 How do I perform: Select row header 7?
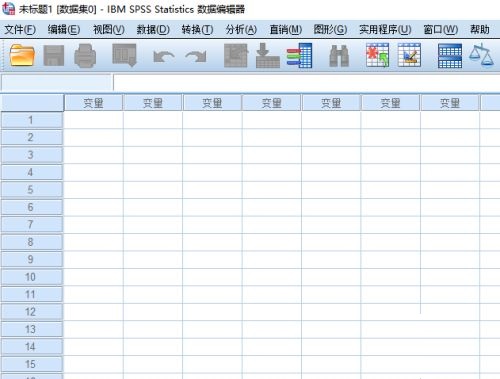pyautogui.click(x=32, y=225)
